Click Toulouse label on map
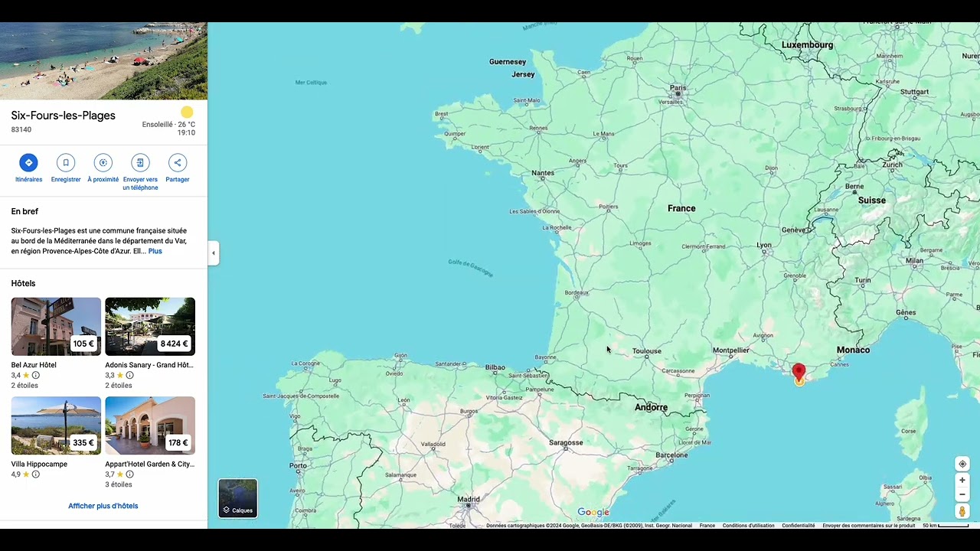Viewport: 980px width, 551px height. click(647, 351)
